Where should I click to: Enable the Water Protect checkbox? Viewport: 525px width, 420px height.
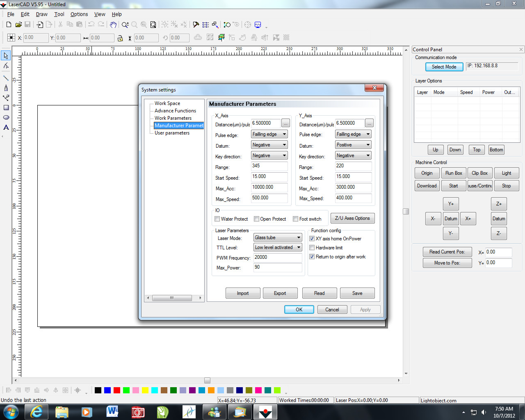tap(217, 219)
